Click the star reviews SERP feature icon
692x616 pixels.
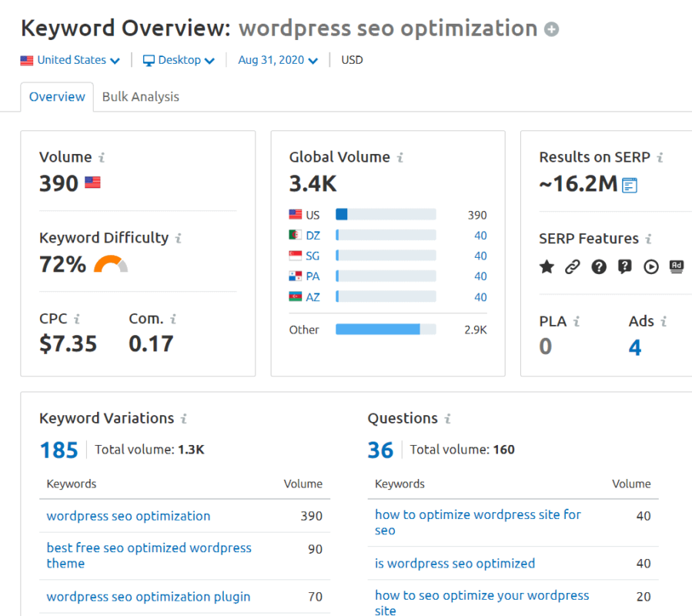click(547, 266)
